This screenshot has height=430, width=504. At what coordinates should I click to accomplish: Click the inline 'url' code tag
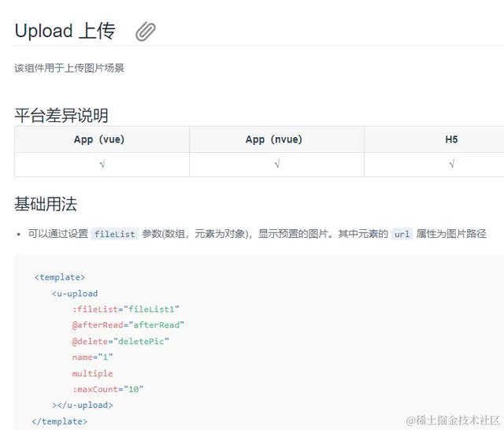coord(402,234)
